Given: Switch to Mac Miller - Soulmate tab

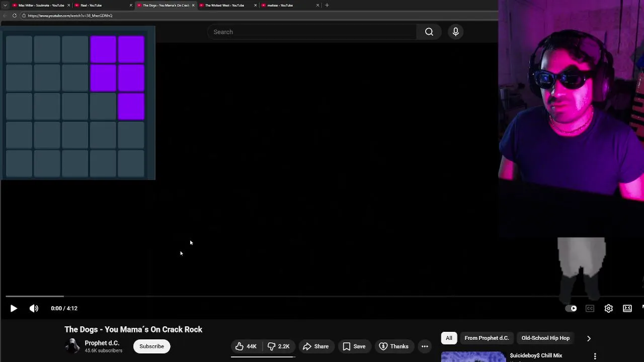Looking at the screenshot, I should [41, 5].
